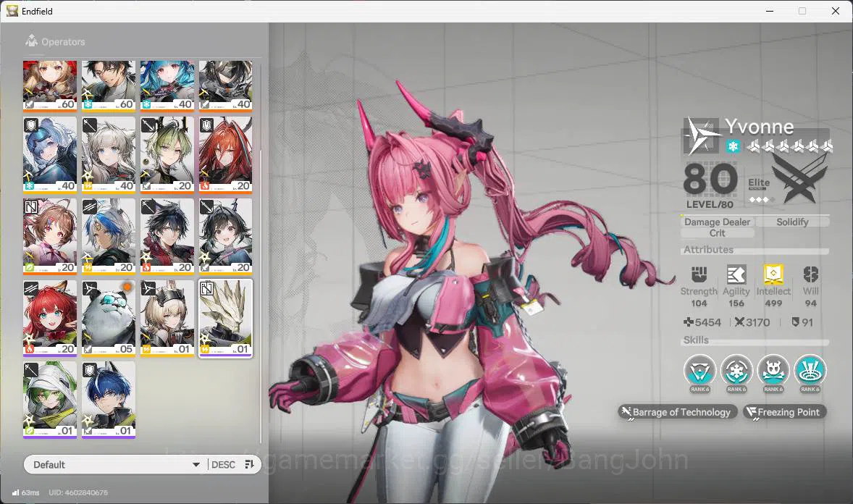Select the dark-haired man with glasses, level 60
This screenshot has width=853, height=504.
[x=109, y=85]
